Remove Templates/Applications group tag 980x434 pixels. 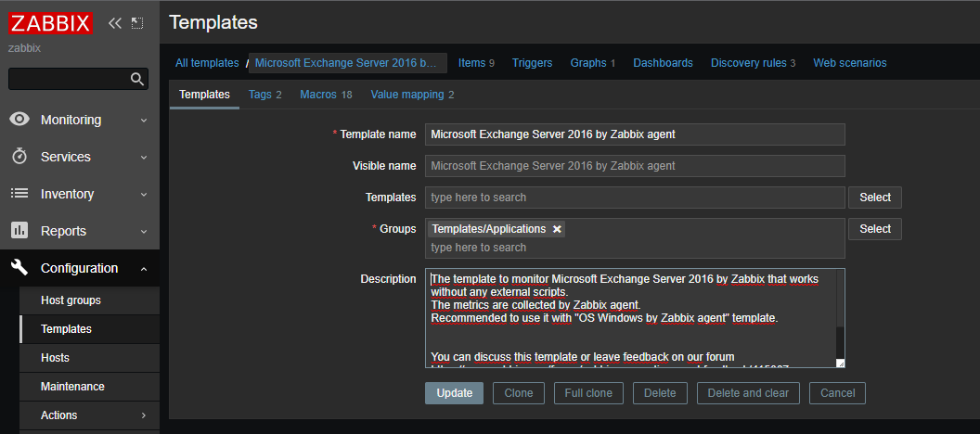pyautogui.click(x=557, y=229)
